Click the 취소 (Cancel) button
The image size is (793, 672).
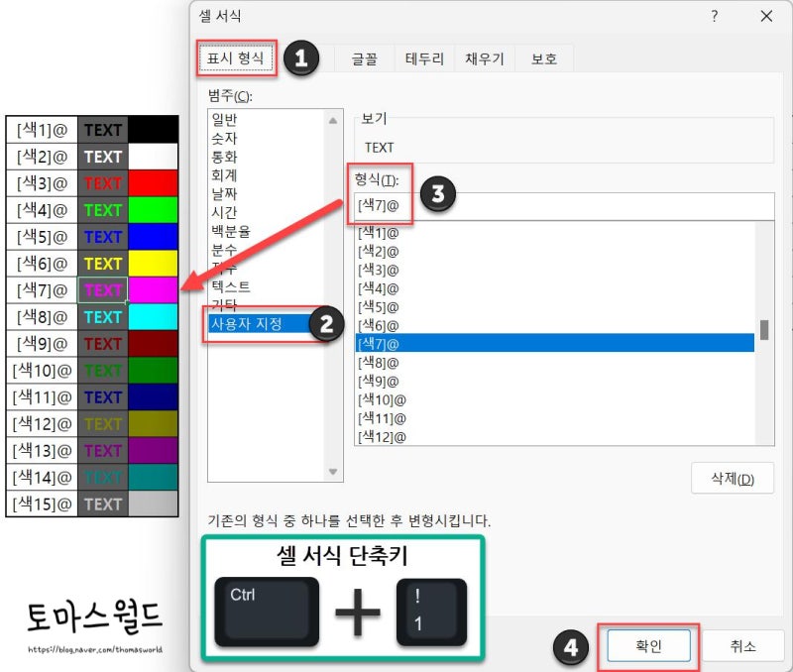click(x=740, y=644)
